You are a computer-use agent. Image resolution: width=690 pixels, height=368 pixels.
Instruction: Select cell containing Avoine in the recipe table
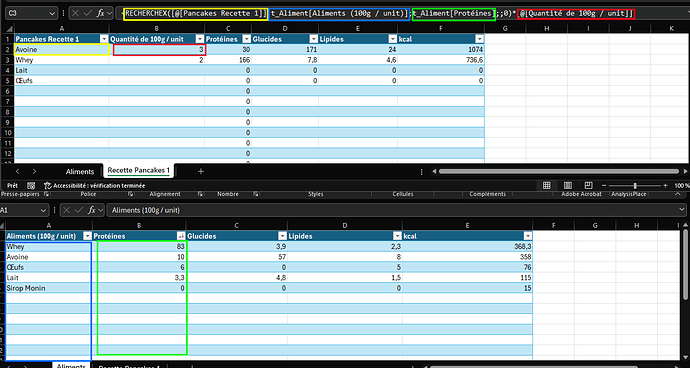(62, 50)
